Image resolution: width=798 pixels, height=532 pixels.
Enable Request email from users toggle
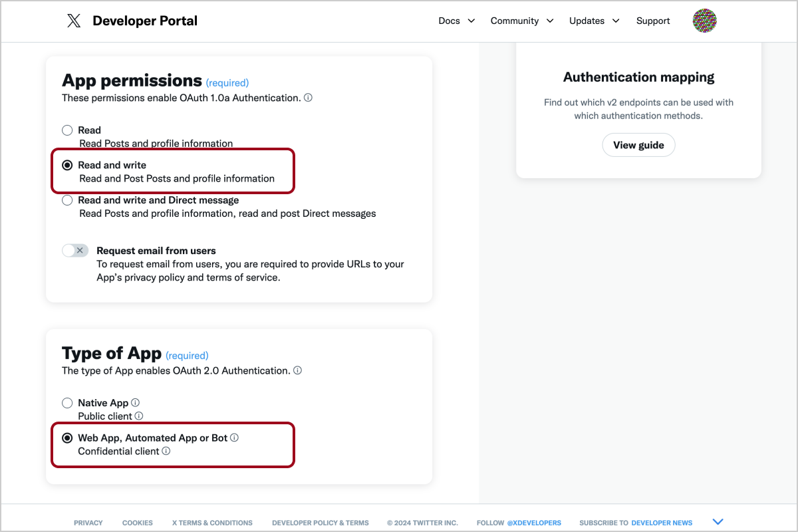point(74,251)
